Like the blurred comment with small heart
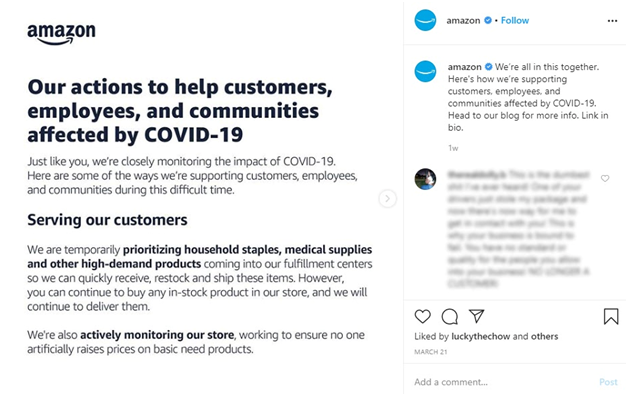 [605, 178]
